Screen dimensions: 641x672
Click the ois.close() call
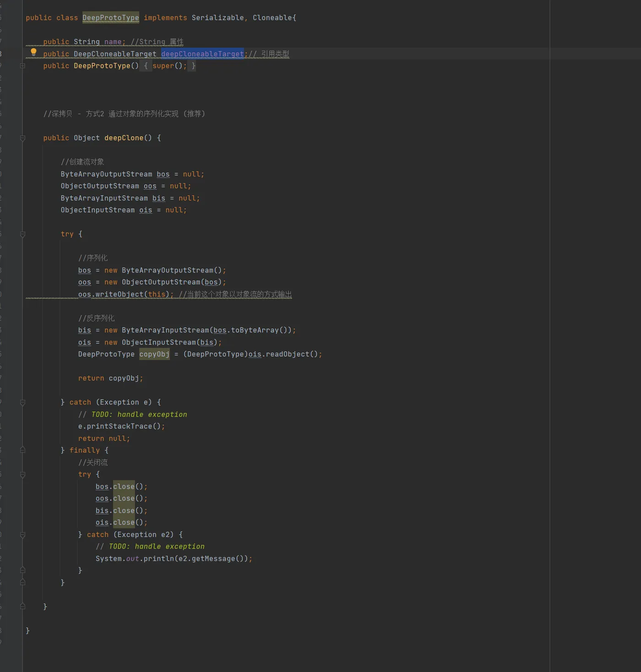[x=121, y=523]
